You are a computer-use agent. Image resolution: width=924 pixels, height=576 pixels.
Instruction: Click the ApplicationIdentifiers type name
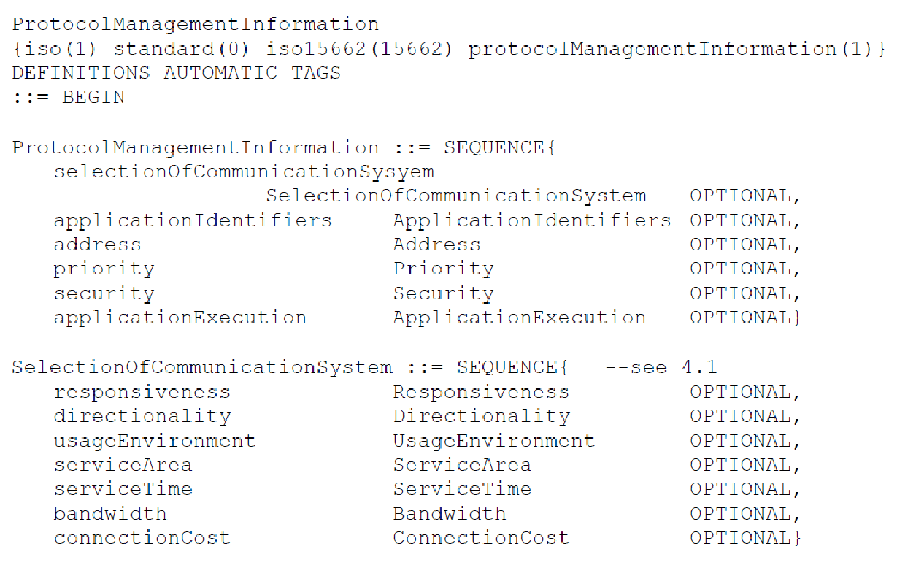click(x=532, y=220)
